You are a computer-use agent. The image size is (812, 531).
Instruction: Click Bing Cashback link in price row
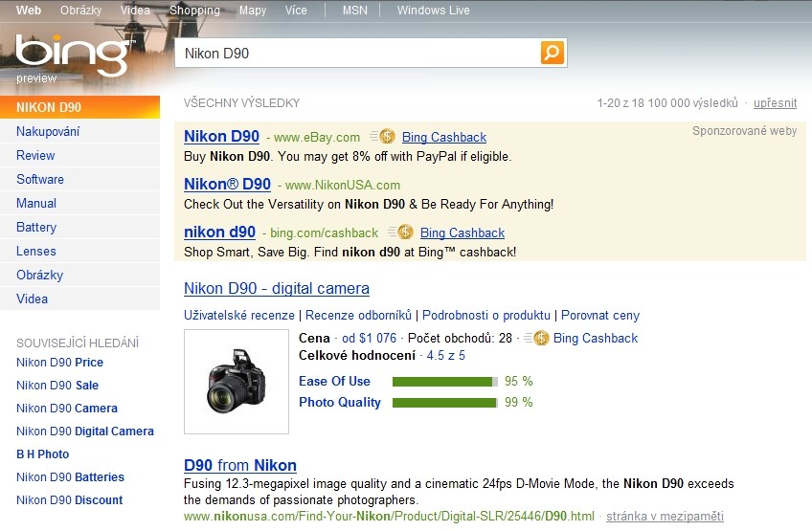click(596, 338)
